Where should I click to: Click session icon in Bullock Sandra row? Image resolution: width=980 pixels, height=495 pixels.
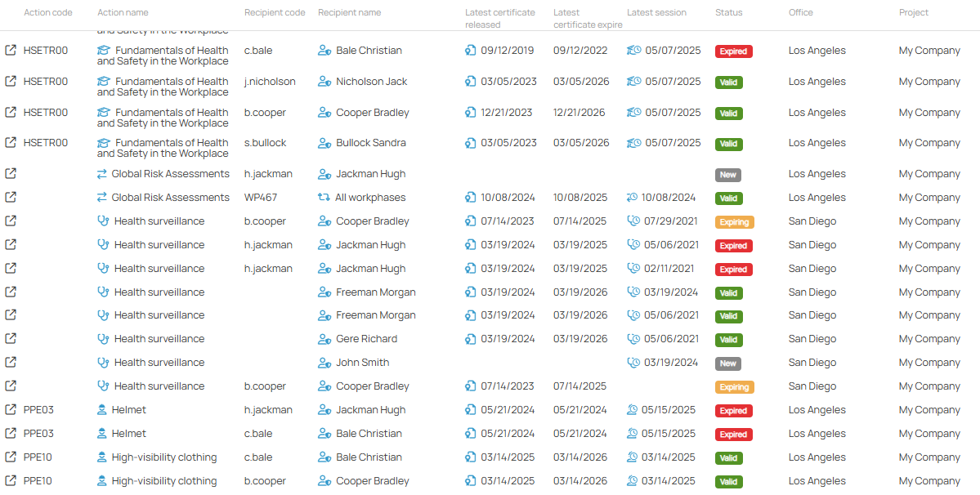[634, 142]
